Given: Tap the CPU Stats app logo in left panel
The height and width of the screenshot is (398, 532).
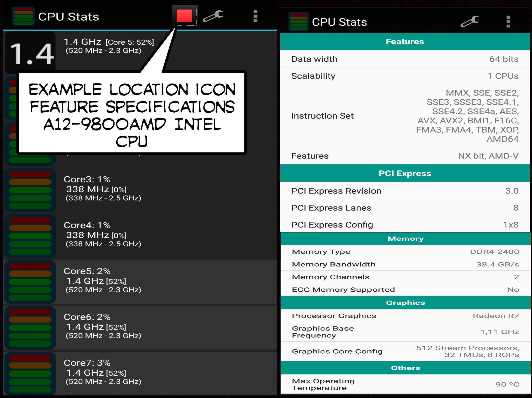Looking at the screenshot, I should click(23, 16).
